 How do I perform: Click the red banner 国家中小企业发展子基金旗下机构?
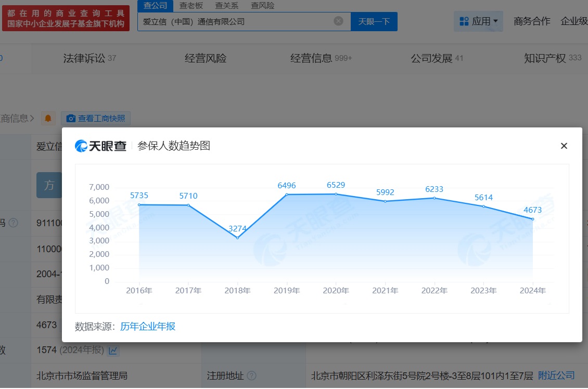coord(66,18)
